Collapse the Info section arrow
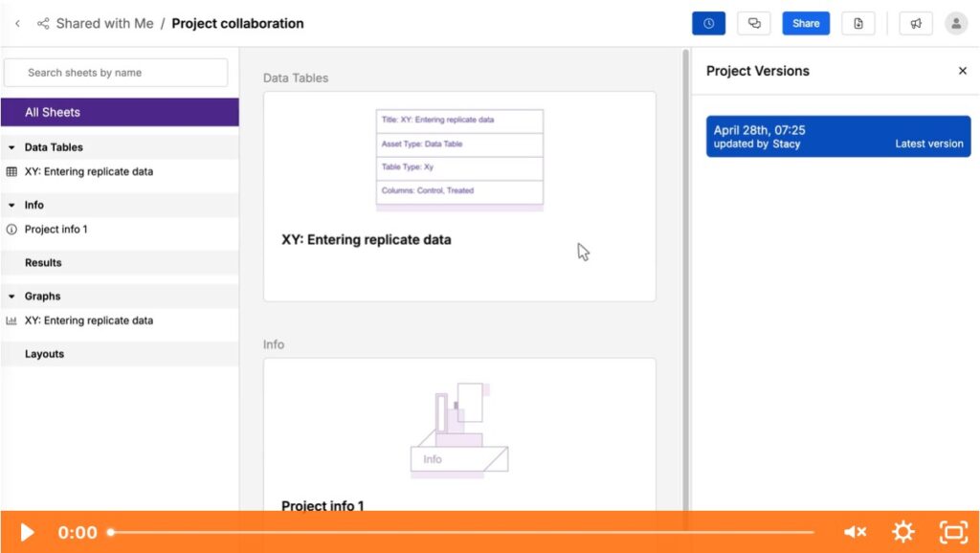 (x=11, y=205)
